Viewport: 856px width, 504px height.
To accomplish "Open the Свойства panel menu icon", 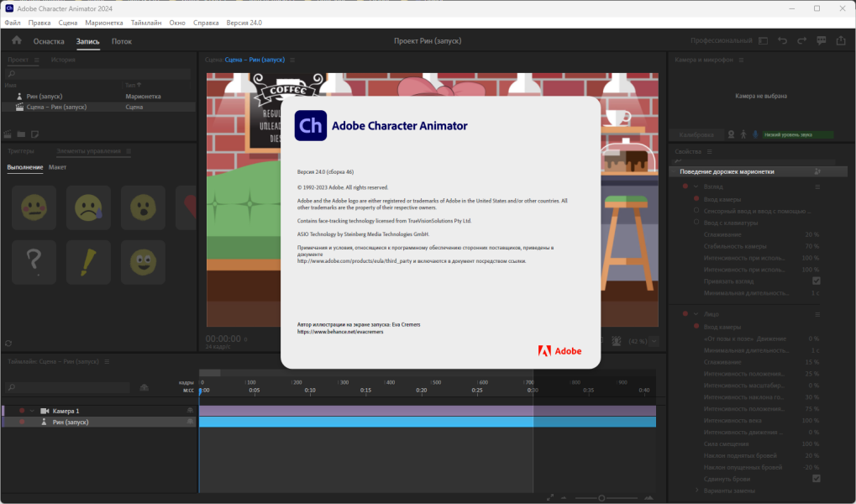I will [x=709, y=152].
